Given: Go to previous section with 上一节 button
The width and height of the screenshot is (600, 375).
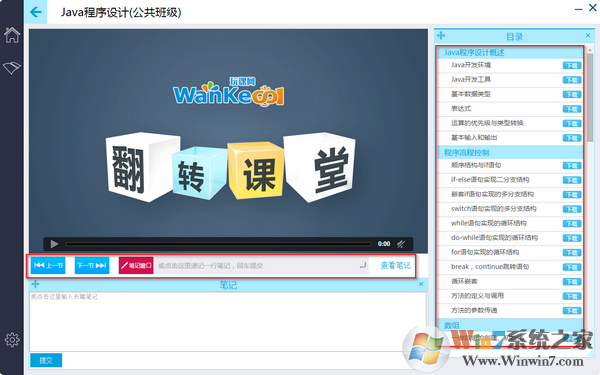Looking at the screenshot, I should click(x=48, y=265).
